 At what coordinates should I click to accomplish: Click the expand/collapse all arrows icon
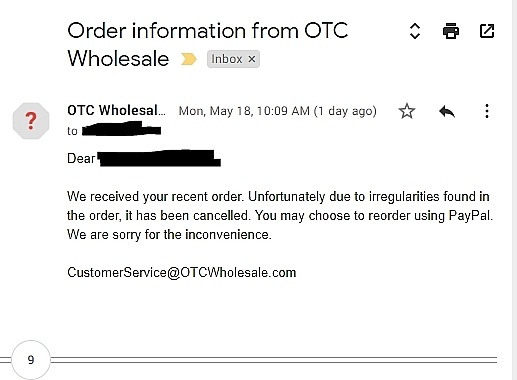(x=414, y=31)
